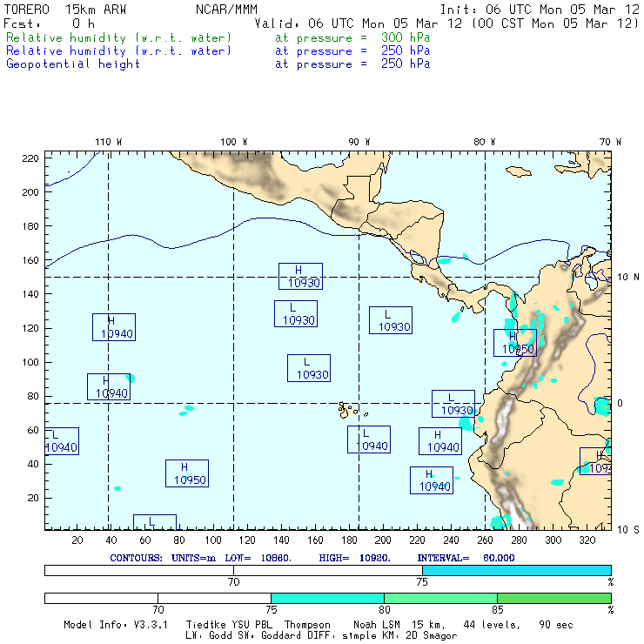Select the 75–80% teal swatch in the lower color bar
The width and height of the screenshot is (644, 644).
tap(327, 598)
